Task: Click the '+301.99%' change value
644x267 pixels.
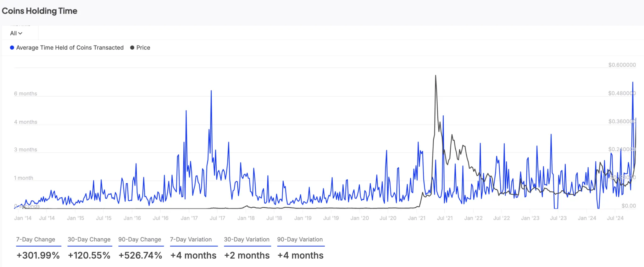Action: [38, 255]
